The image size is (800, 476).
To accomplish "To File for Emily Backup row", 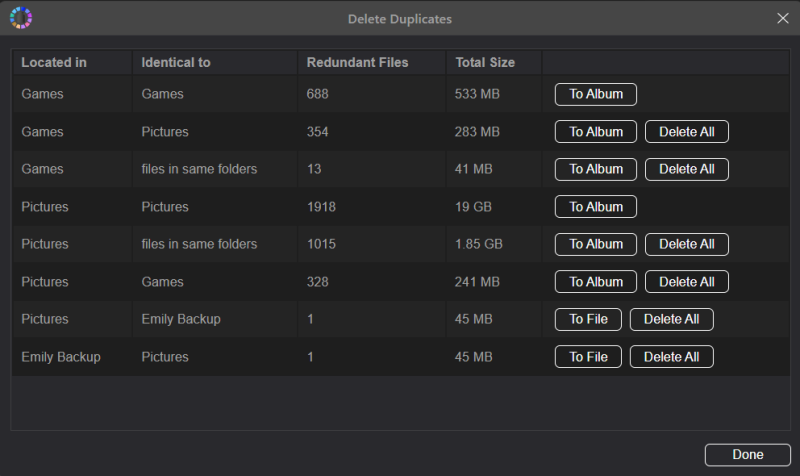I will (588, 357).
